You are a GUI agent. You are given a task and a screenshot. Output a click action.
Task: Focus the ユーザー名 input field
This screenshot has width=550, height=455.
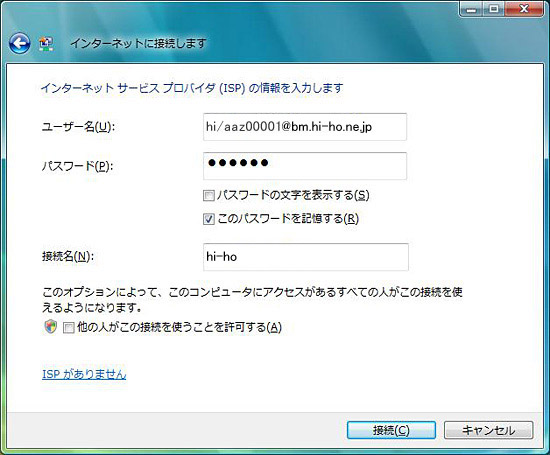pyautogui.click(x=305, y=127)
